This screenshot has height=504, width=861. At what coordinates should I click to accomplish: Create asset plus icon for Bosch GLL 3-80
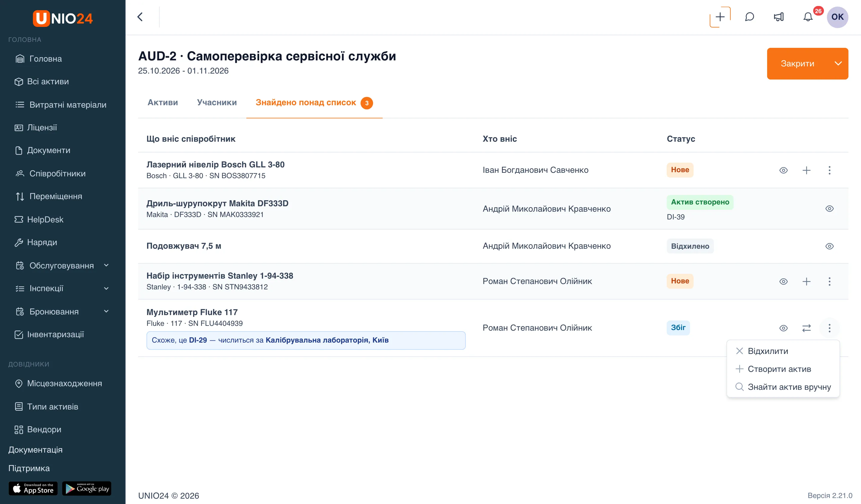point(806,170)
